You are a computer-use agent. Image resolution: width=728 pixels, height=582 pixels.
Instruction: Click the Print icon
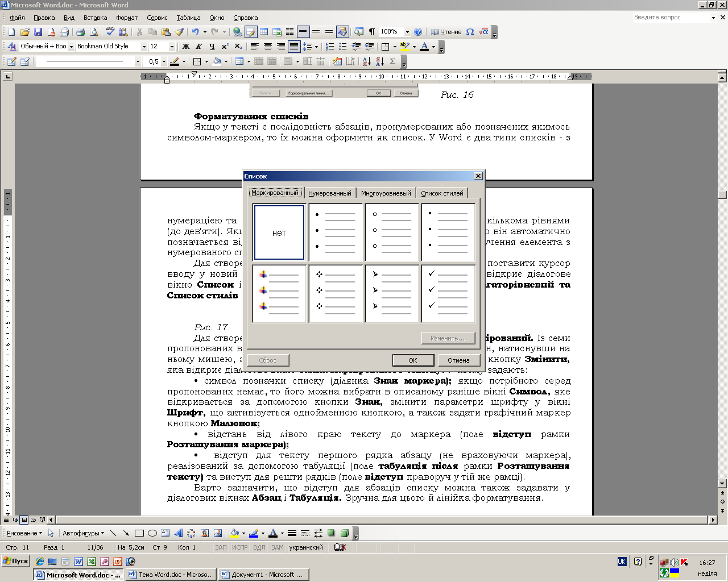click(x=80, y=32)
